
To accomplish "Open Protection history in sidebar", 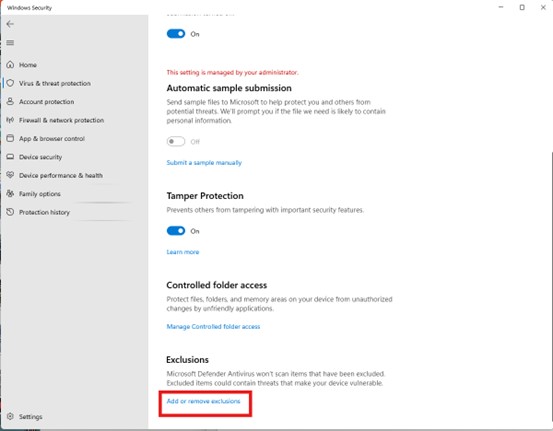I will [x=38, y=212].
